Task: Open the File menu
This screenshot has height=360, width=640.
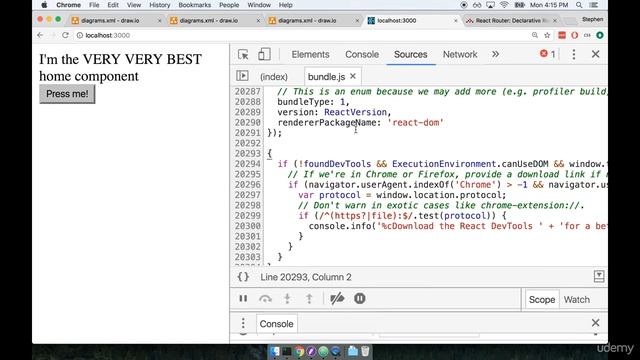Action: pos(94,5)
